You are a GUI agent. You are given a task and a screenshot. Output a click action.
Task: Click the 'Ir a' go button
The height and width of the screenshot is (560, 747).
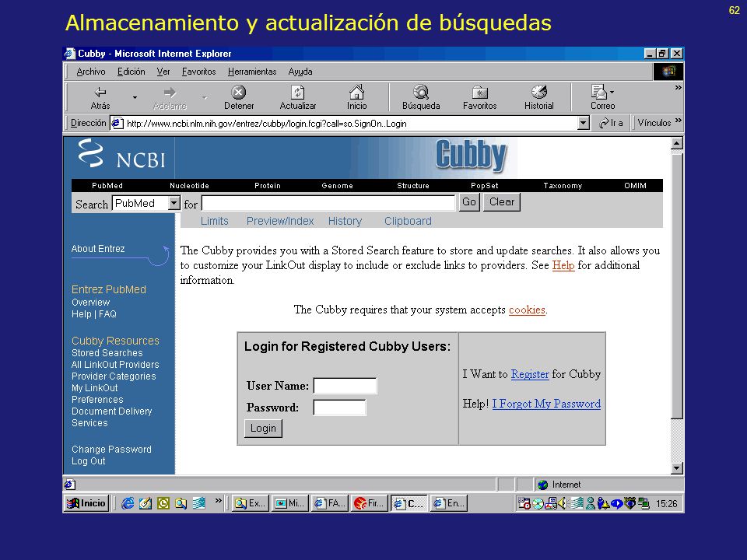[x=612, y=123]
